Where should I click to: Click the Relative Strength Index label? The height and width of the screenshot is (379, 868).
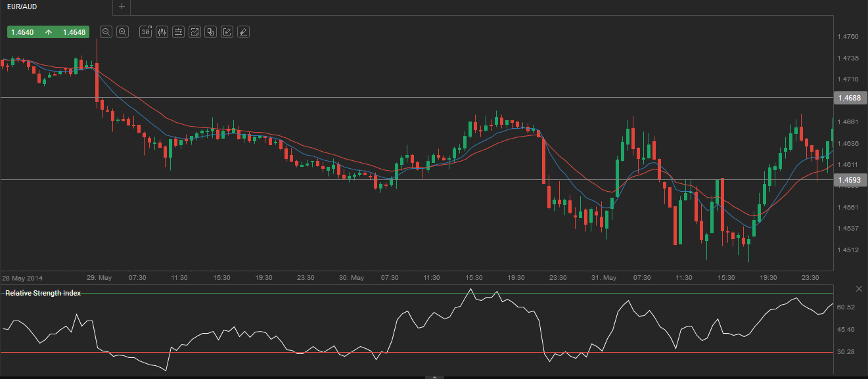43,293
